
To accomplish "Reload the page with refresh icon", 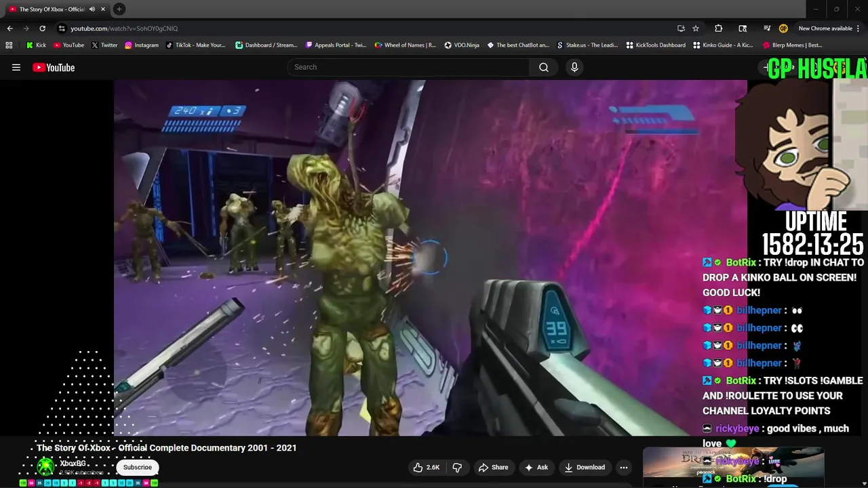I will [42, 28].
